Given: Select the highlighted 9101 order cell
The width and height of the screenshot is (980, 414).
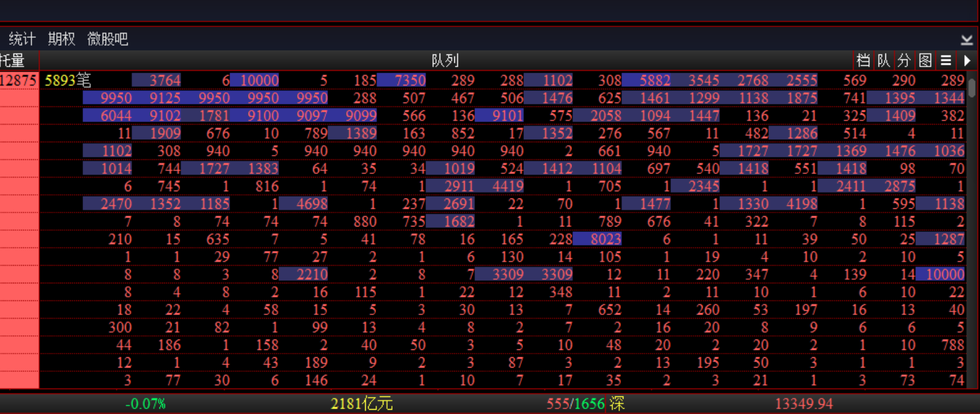Looking at the screenshot, I should coord(499,116).
